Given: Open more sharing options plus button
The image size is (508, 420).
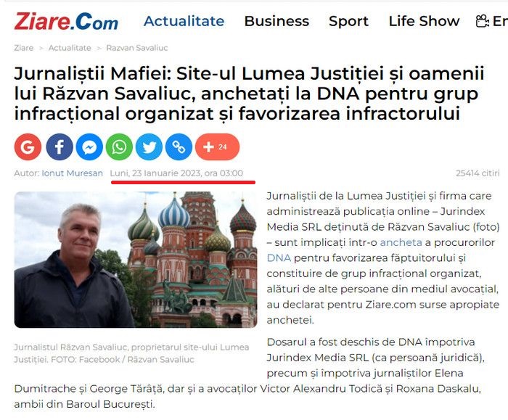Looking at the screenshot, I should coord(218,147).
